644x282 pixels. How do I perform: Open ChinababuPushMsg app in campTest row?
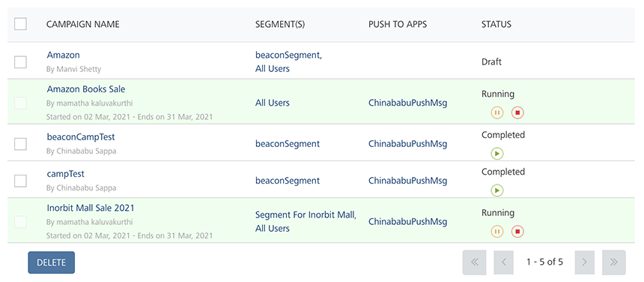click(408, 181)
